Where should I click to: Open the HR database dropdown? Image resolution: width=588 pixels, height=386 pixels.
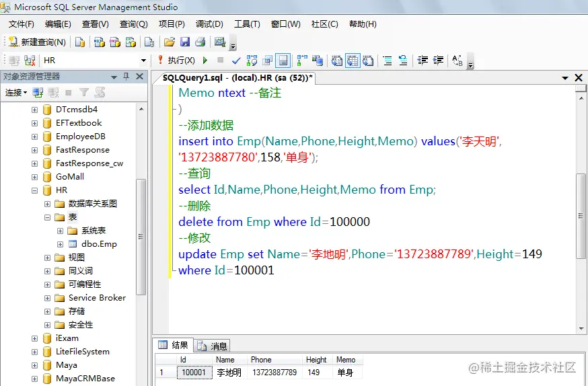(x=143, y=61)
